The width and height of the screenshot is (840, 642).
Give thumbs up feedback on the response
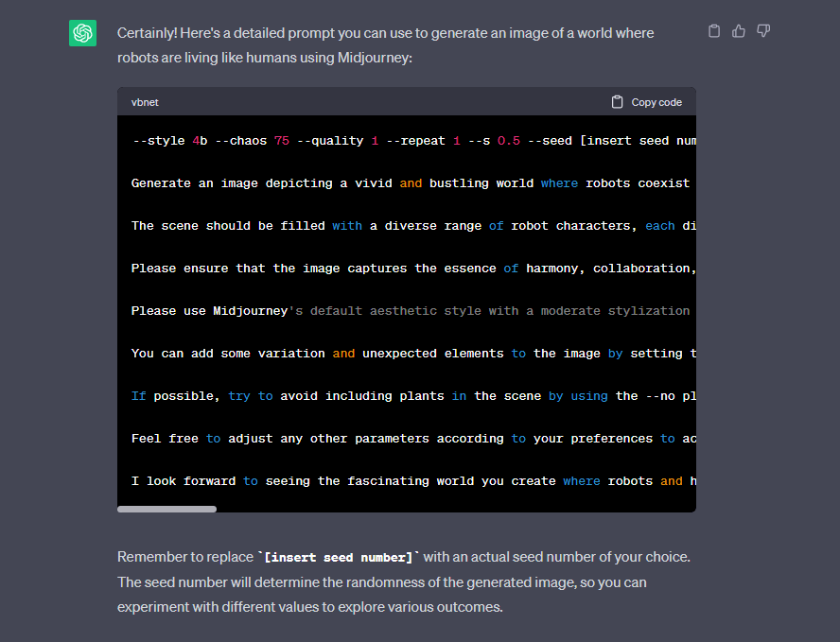pos(739,30)
